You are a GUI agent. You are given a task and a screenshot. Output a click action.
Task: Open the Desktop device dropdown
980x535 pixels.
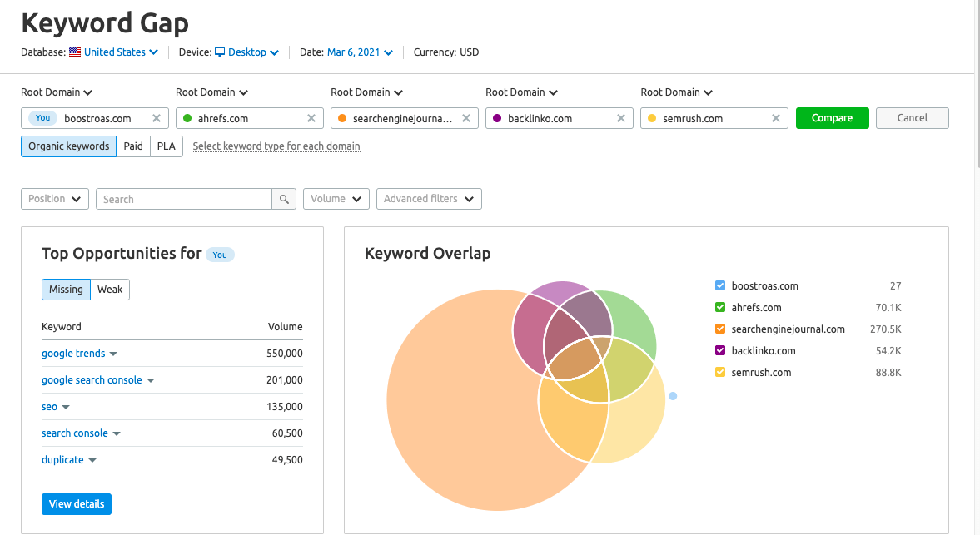click(253, 52)
